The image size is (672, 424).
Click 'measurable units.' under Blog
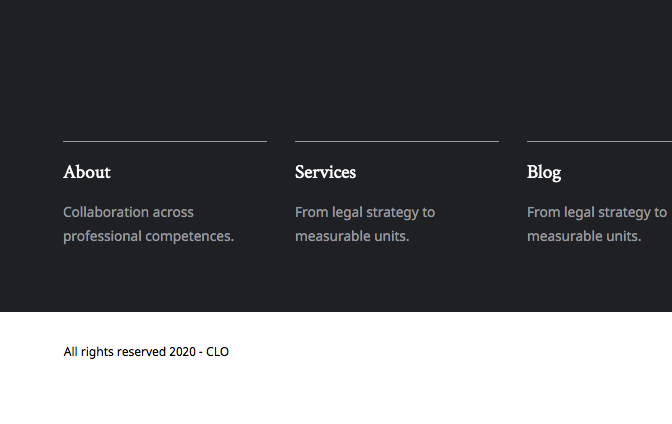(x=584, y=237)
